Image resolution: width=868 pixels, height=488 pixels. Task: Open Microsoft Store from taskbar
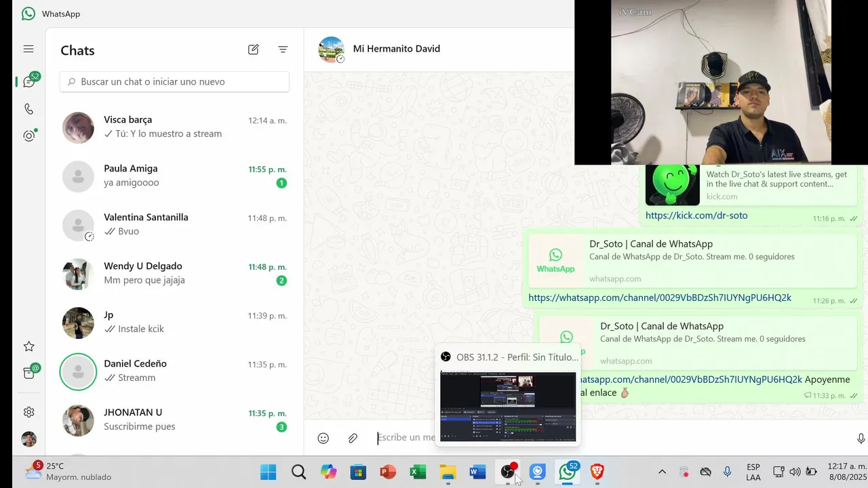[358, 472]
